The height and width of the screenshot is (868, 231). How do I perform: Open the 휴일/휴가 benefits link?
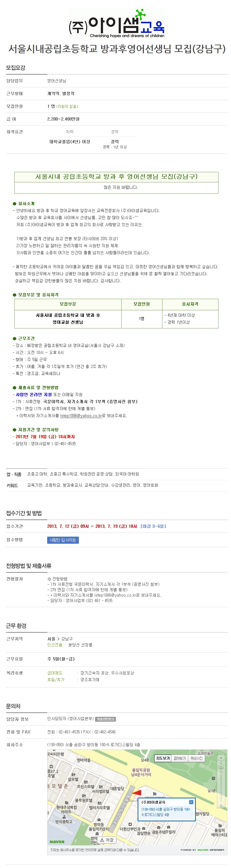(56, 680)
